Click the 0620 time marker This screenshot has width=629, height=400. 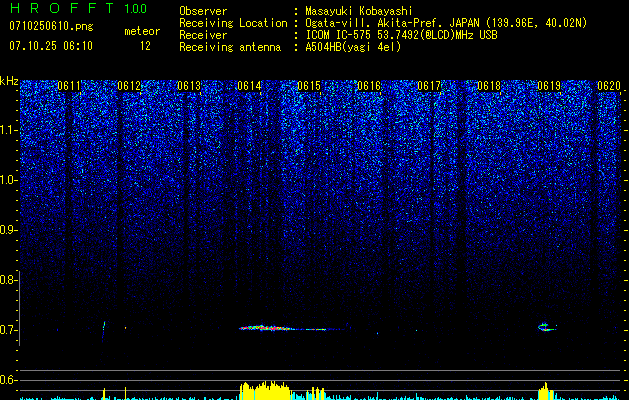(x=609, y=86)
